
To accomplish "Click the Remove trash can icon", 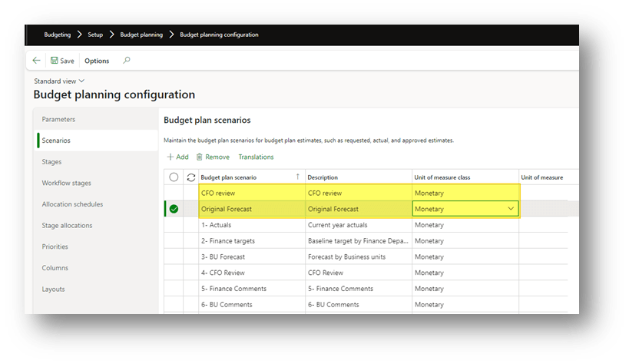I will pyautogui.click(x=200, y=157).
